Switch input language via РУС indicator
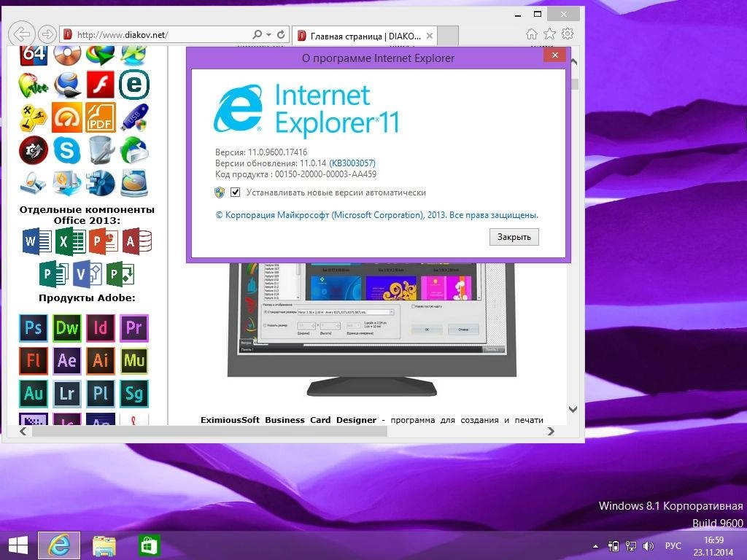747x560 pixels. coord(673,546)
